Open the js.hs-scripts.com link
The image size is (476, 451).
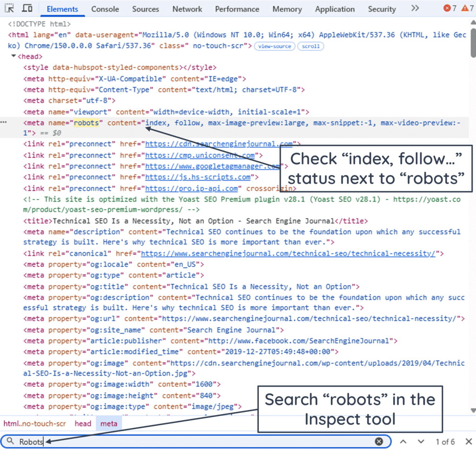[198, 177]
